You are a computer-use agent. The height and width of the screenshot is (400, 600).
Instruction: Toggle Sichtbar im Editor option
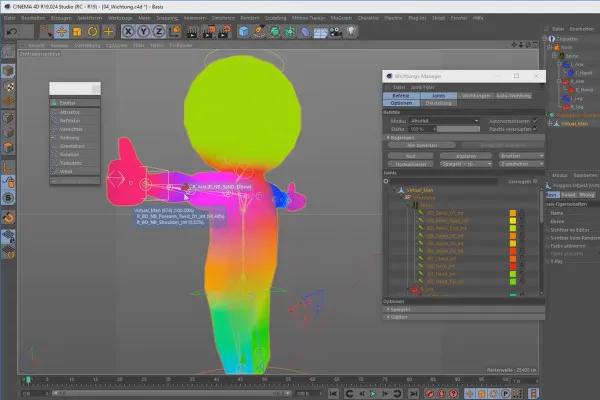[572, 230]
